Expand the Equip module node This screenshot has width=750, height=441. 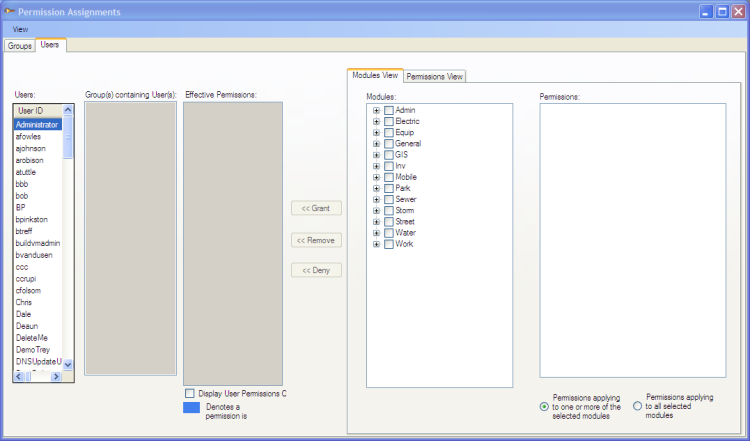(376, 132)
